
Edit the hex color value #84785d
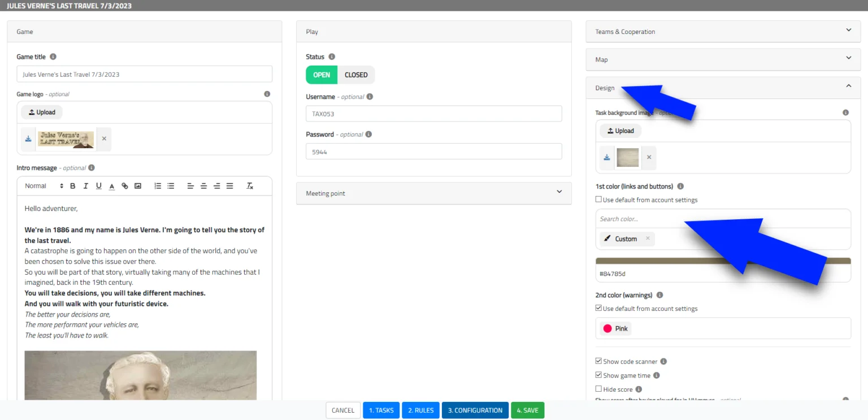[x=723, y=274]
